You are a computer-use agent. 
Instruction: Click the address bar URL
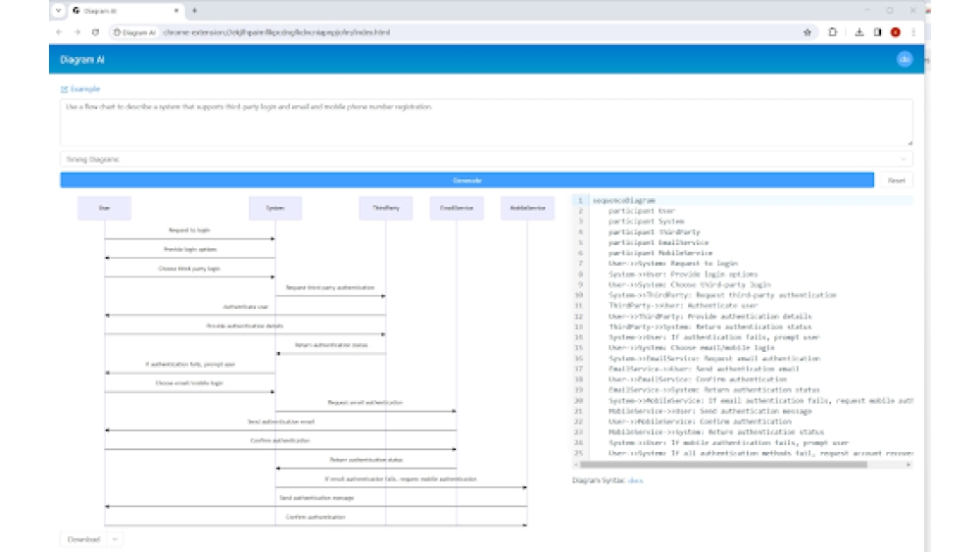tap(276, 32)
